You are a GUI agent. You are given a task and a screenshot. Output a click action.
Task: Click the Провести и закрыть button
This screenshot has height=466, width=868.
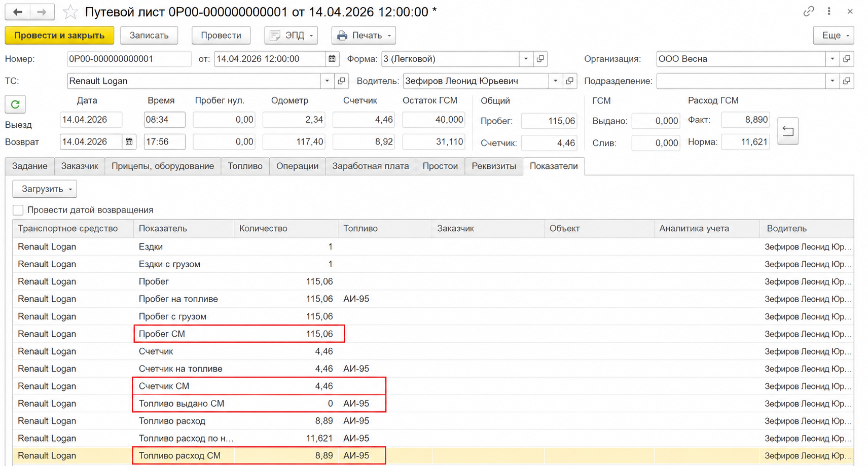(59, 35)
